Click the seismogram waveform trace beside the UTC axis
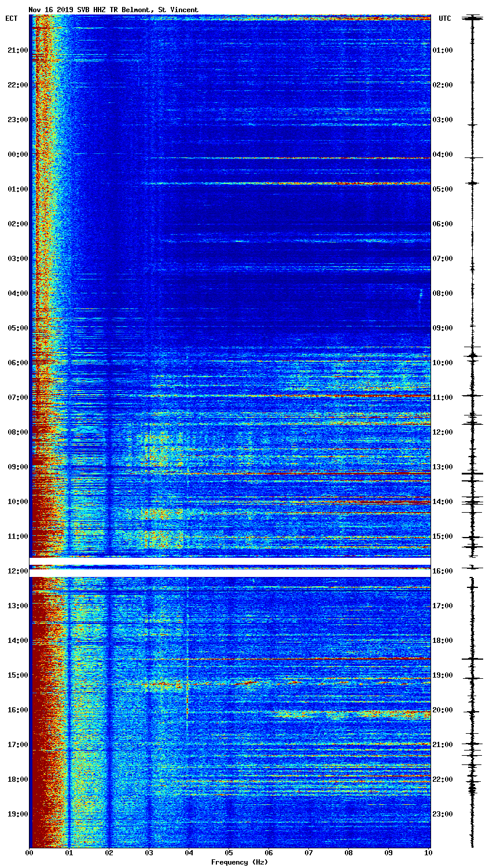Image resolution: width=493 pixels, height=868 pixels. (472, 431)
